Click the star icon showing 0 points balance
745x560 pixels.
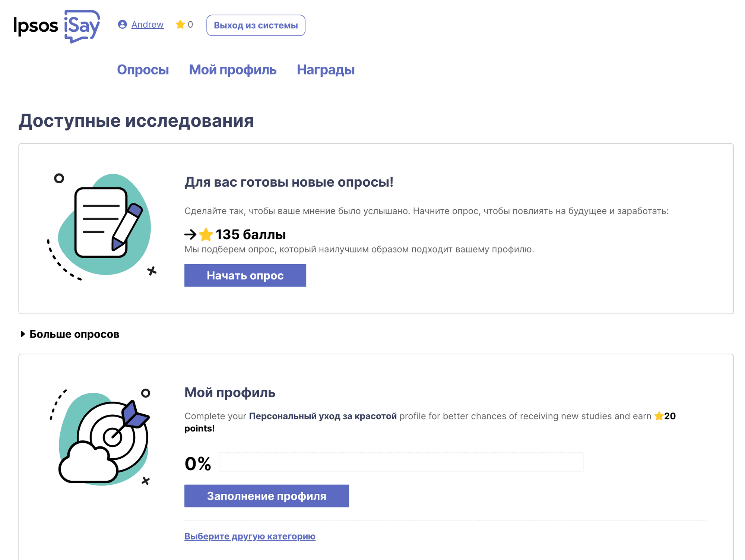coord(181,25)
